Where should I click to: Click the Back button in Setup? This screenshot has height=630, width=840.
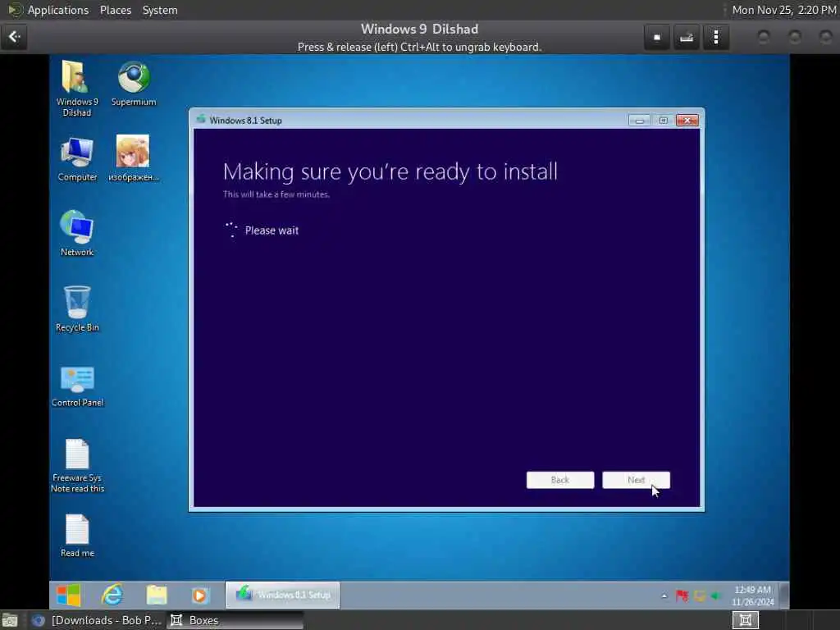click(x=559, y=480)
